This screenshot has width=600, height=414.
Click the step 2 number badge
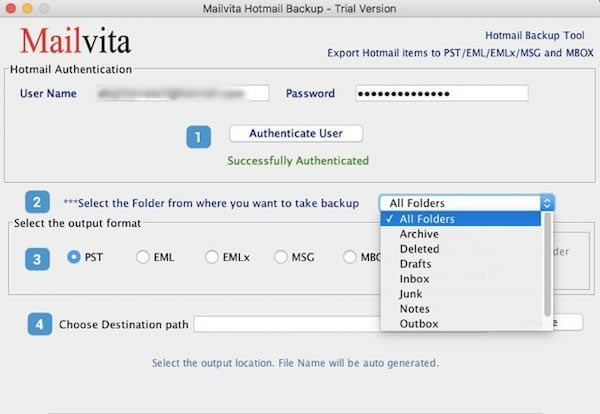pos(36,203)
